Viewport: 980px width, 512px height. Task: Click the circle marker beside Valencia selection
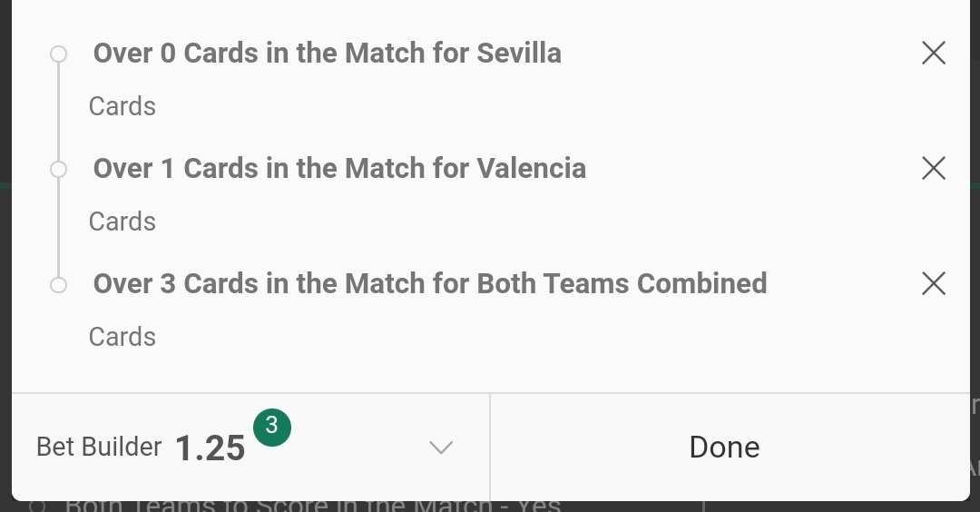tap(58, 169)
